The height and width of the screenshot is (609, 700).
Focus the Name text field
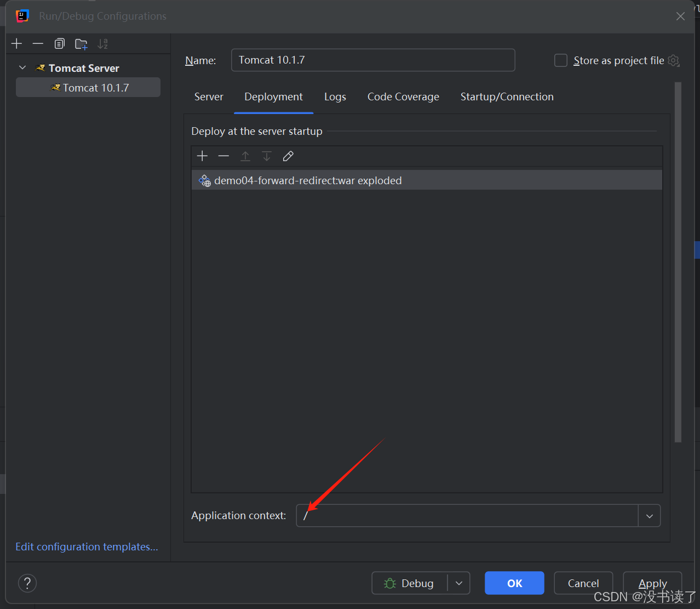coord(373,60)
